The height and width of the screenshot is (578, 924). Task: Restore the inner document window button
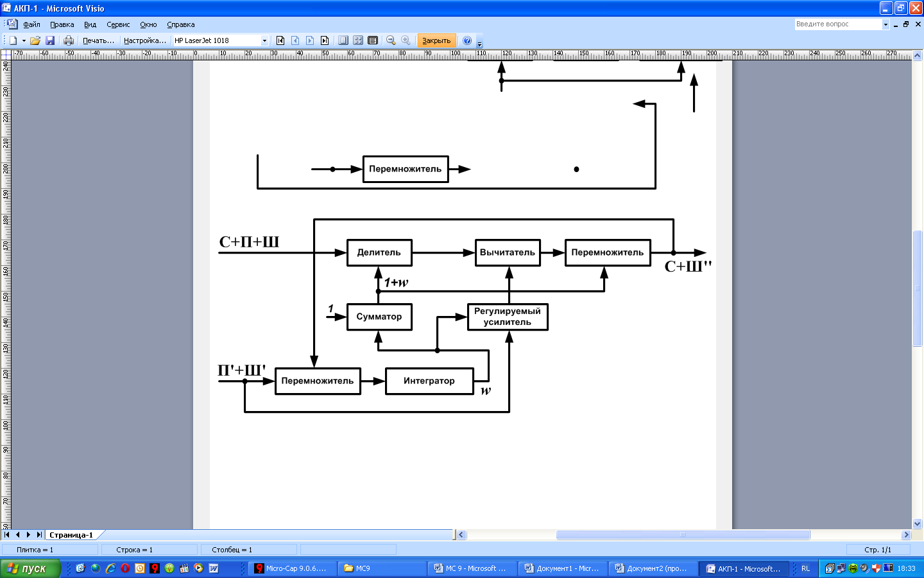pyautogui.click(x=906, y=24)
